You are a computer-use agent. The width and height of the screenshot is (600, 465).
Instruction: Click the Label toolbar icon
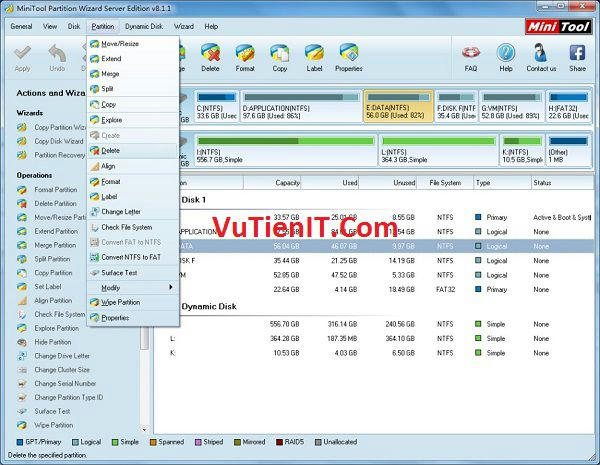[x=314, y=53]
